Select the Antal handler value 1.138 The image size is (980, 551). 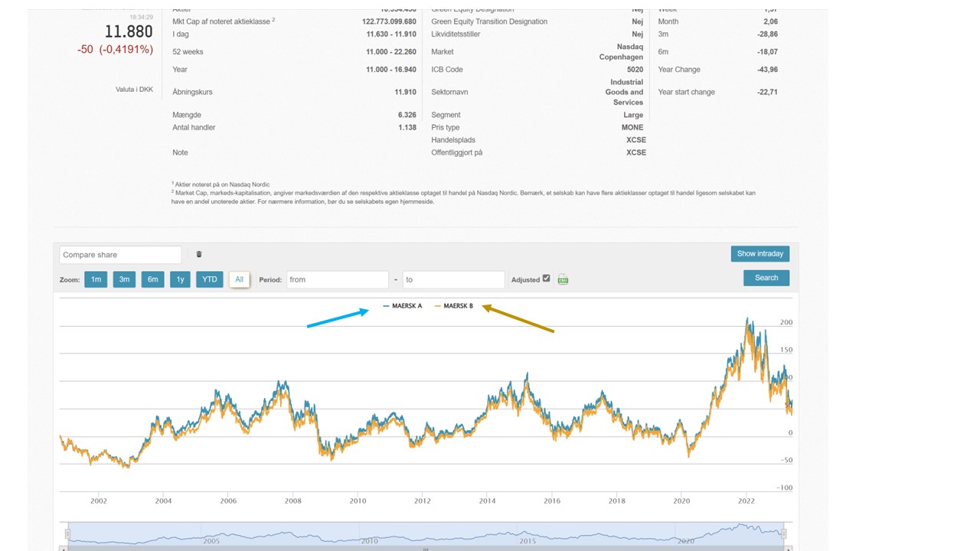click(407, 128)
